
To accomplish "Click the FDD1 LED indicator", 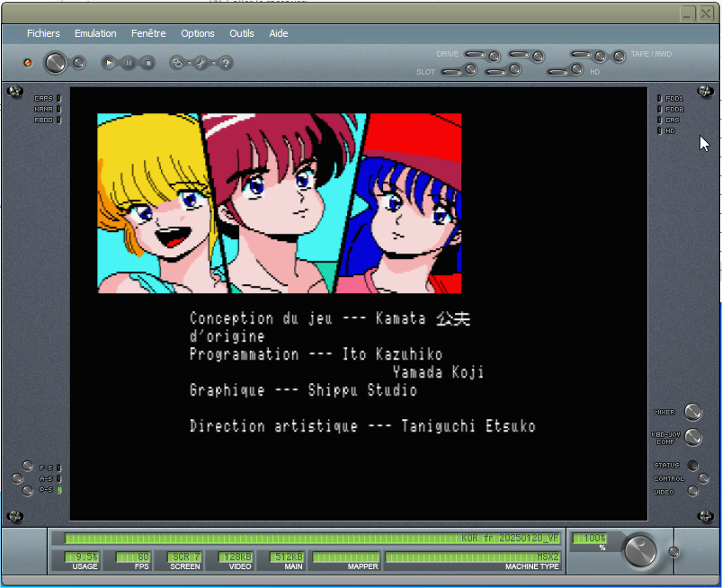I will [x=659, y=98].
